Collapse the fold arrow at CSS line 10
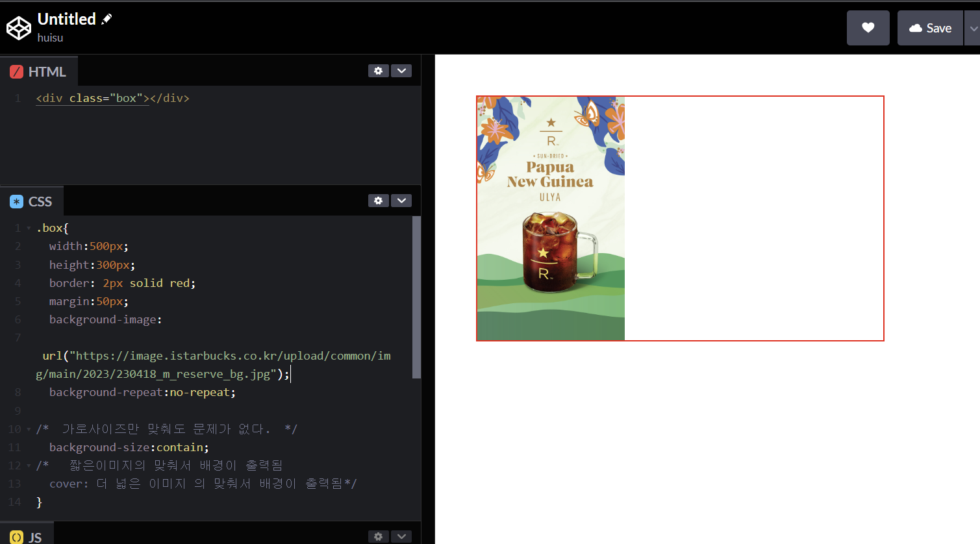The image size is (980, 544). click(x=29, y=430)
